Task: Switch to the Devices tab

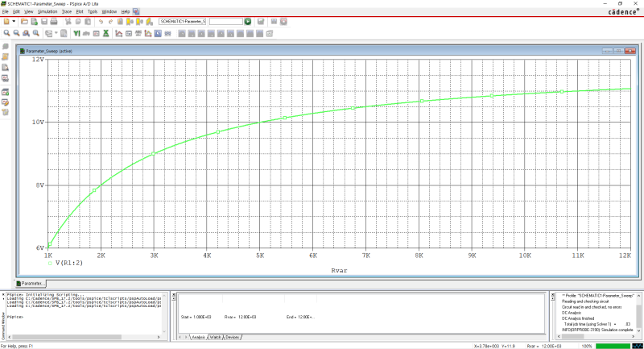Action: [232, 337]
